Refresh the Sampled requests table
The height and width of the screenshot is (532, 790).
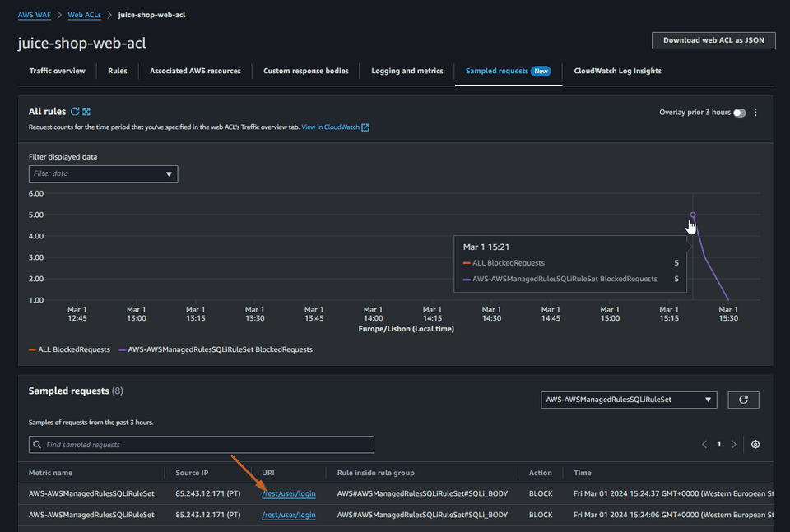click(x=743, y=400)
